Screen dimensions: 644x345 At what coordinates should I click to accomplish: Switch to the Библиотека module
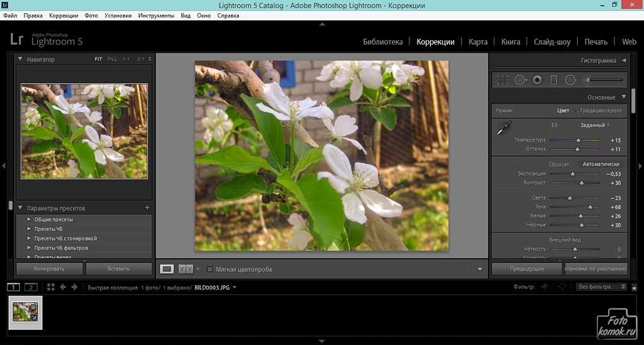click(x=382, y=42)
